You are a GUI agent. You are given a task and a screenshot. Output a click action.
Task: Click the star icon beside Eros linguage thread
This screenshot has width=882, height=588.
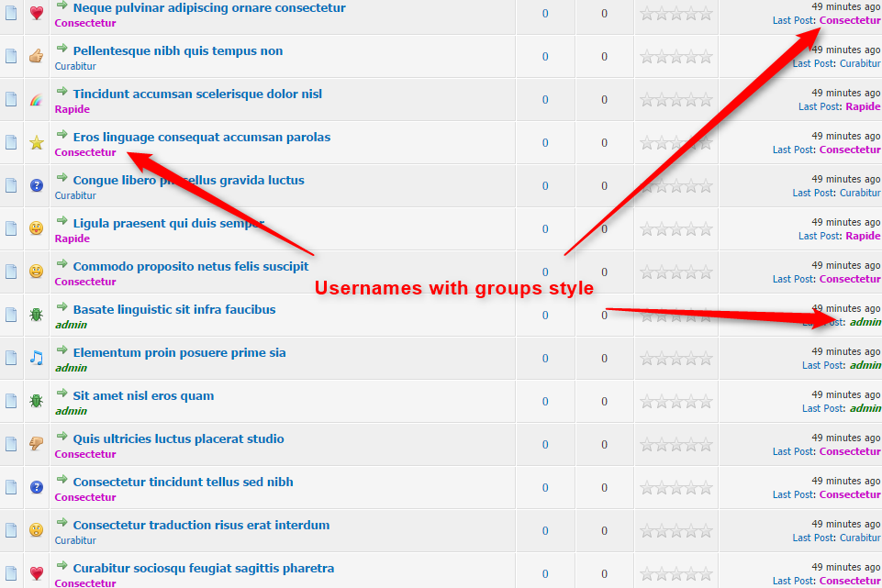(x=37, y=142)
